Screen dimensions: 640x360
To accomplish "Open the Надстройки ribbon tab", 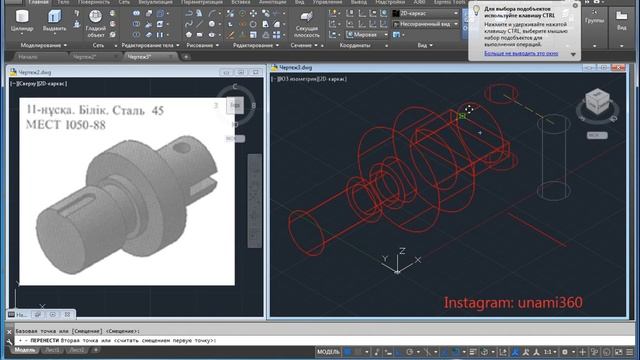I will (x=390, y=2).
